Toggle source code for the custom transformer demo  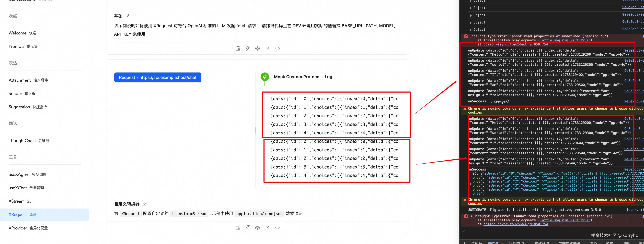point(277,228)
